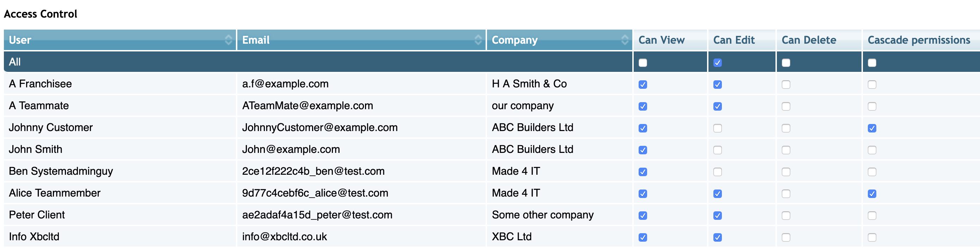
Task: Disable Can Edit for A Teammate
Action: (717, 106)
